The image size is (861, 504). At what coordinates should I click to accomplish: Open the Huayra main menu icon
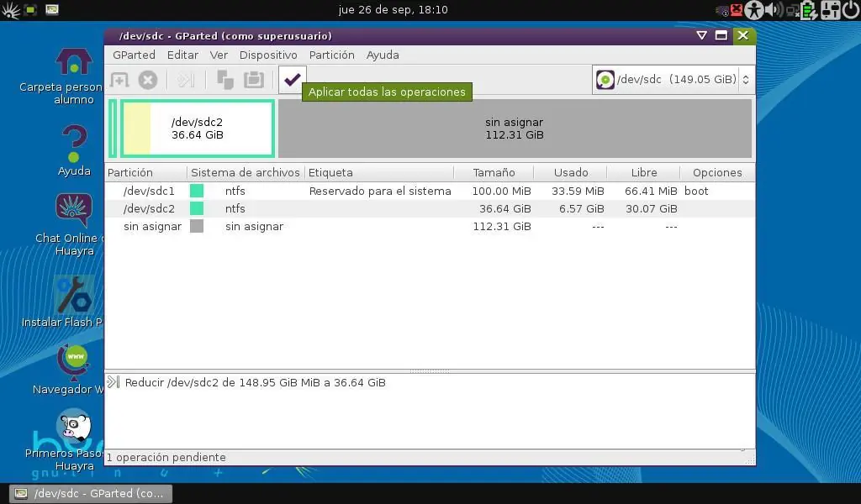[10, 10]
